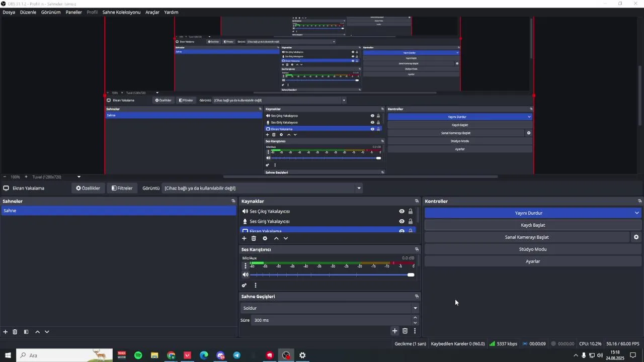The image size is (644, 362).
Task: Open Özellikler button in source toolbar
Action: click(x=88, y=189)
